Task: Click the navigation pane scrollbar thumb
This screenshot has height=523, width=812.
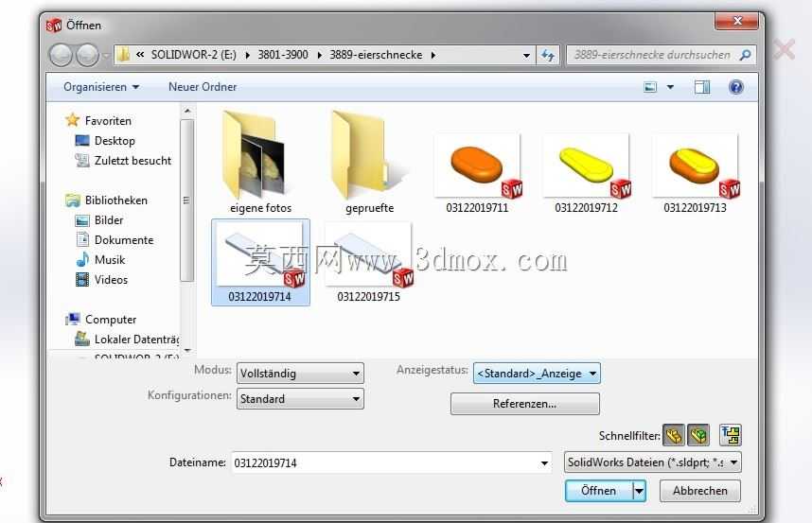Action: [187, 200]
